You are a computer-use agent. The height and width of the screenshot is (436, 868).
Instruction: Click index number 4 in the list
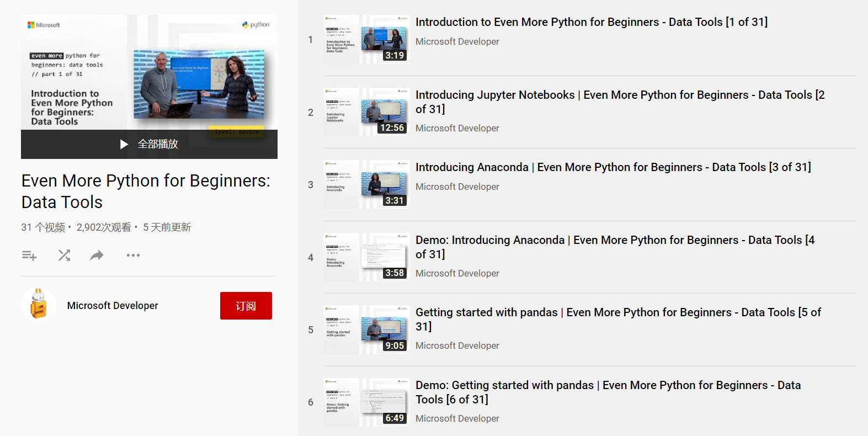(x=311, y=258)
